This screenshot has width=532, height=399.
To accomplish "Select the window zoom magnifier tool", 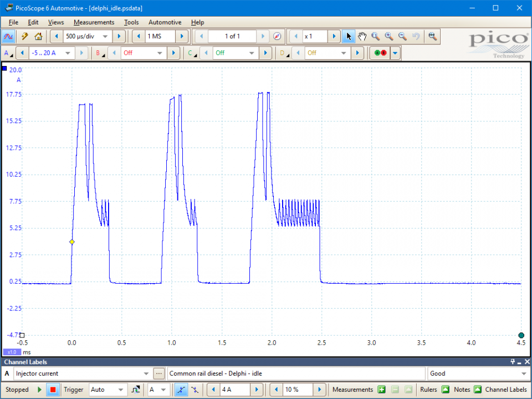I will 375,37.
